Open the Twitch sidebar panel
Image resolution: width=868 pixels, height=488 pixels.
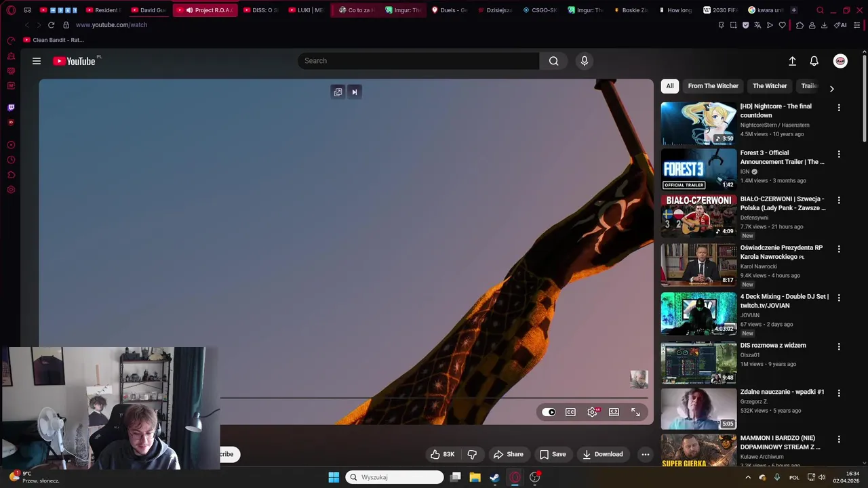[11, 107]
